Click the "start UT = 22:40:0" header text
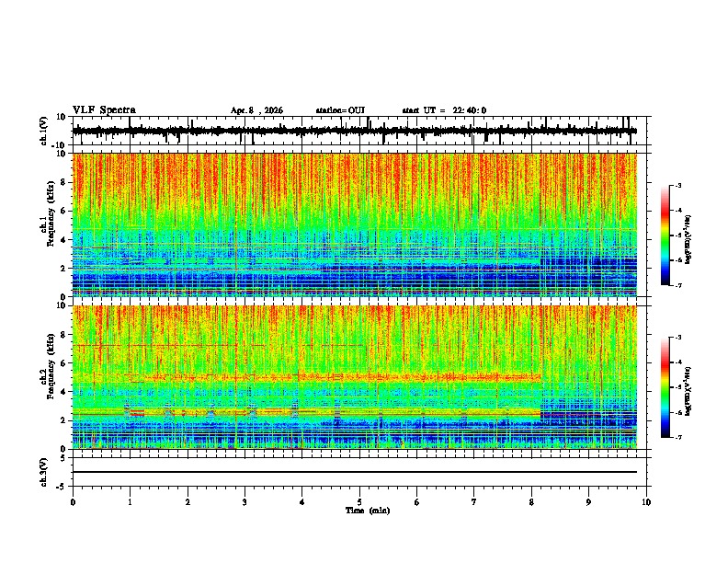The image size is (728, 563). (444, 110)
